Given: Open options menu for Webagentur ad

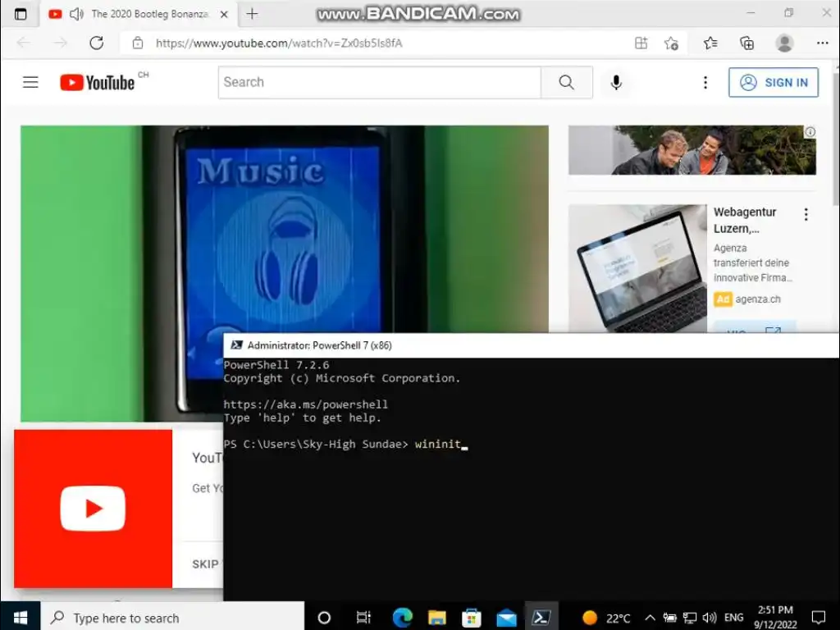Looking at the screenshot, I should (806, 215).
